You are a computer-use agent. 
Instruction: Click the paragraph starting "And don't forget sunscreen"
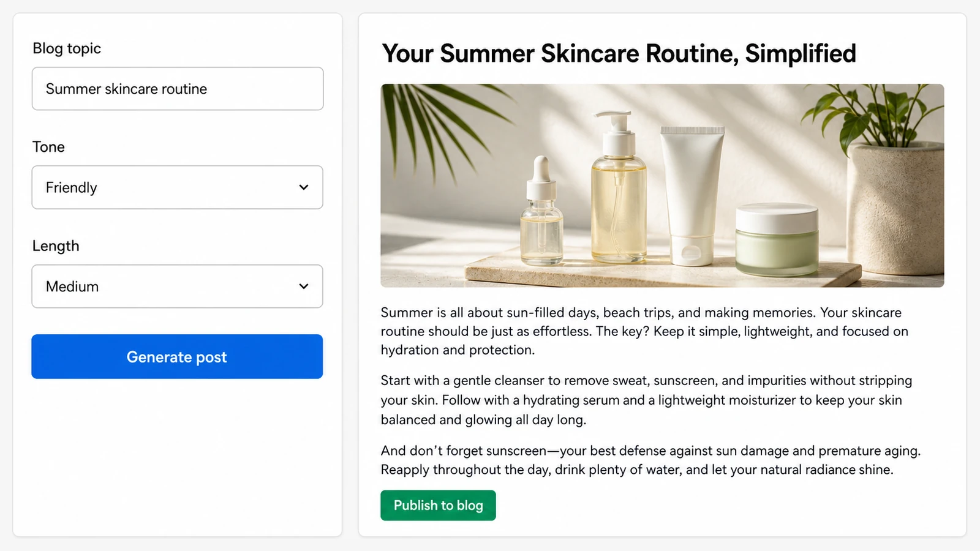(650, 460)
